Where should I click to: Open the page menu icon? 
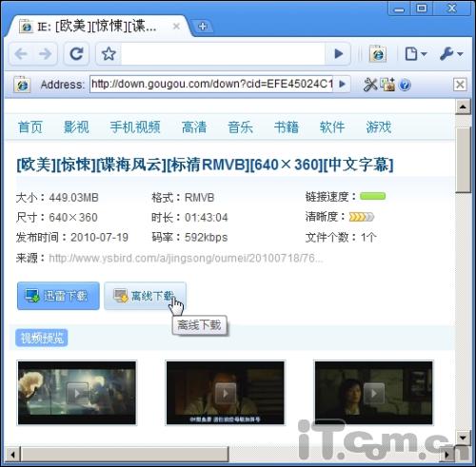click(416, 54)
